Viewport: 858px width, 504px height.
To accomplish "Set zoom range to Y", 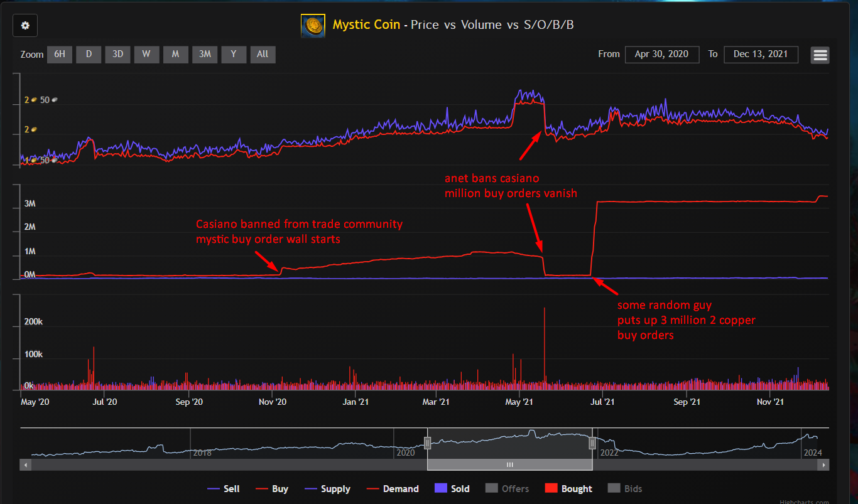I will point(234,55).
